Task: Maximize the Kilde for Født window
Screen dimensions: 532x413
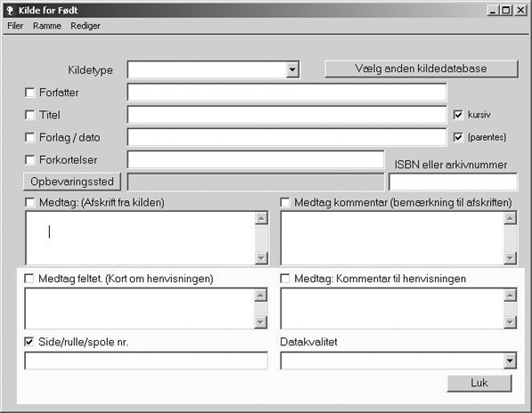Action: tap(506, 11)
